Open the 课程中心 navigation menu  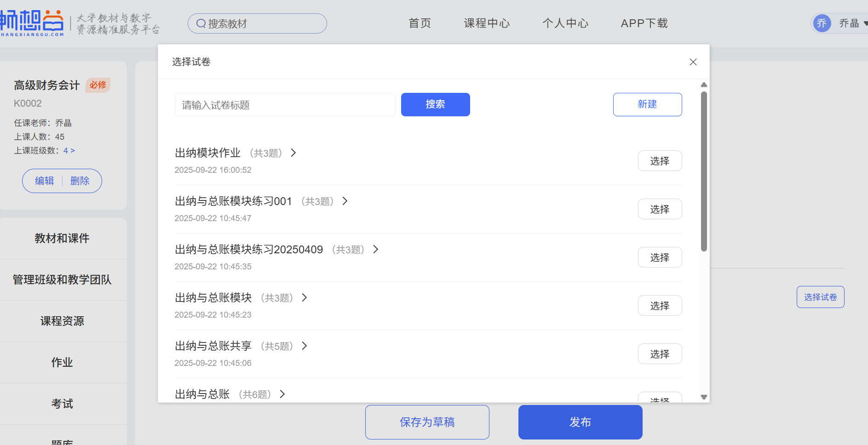487,23
